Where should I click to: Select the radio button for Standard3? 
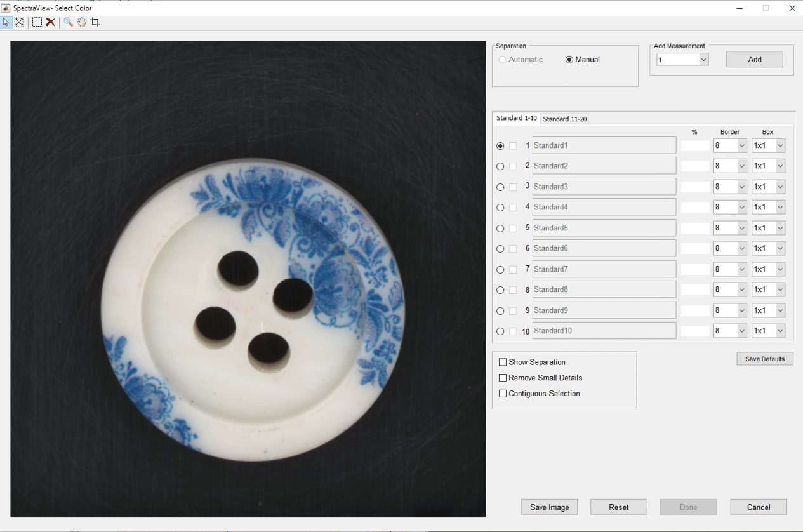[500, 187]
